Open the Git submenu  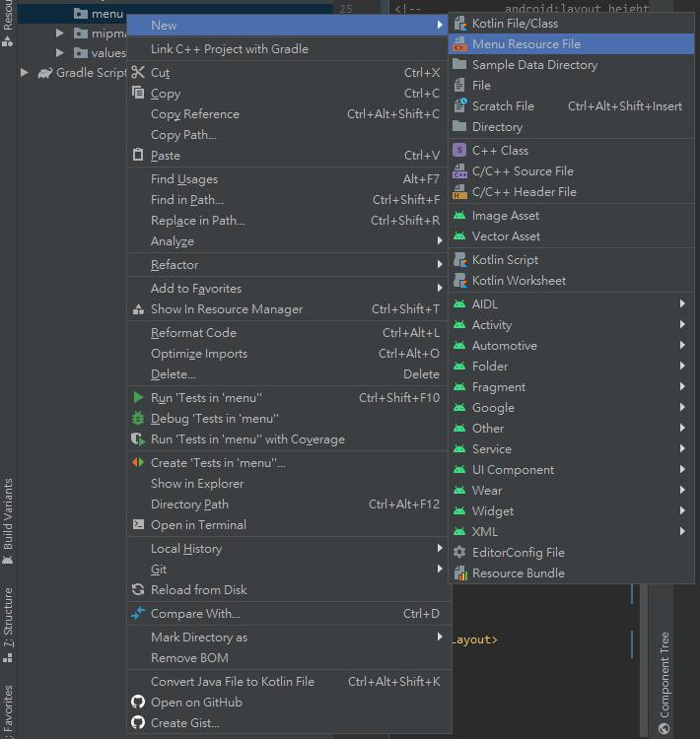point(289,570)
